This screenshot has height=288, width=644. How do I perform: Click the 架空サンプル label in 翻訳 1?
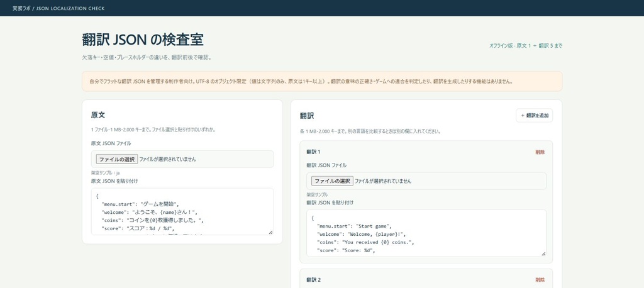(x=317, y=195)
